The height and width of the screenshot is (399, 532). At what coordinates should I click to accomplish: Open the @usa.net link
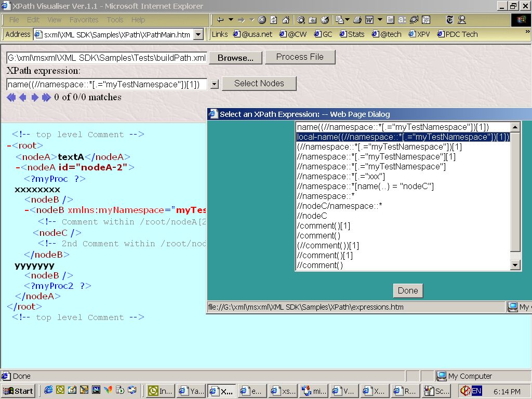[253, 34]
